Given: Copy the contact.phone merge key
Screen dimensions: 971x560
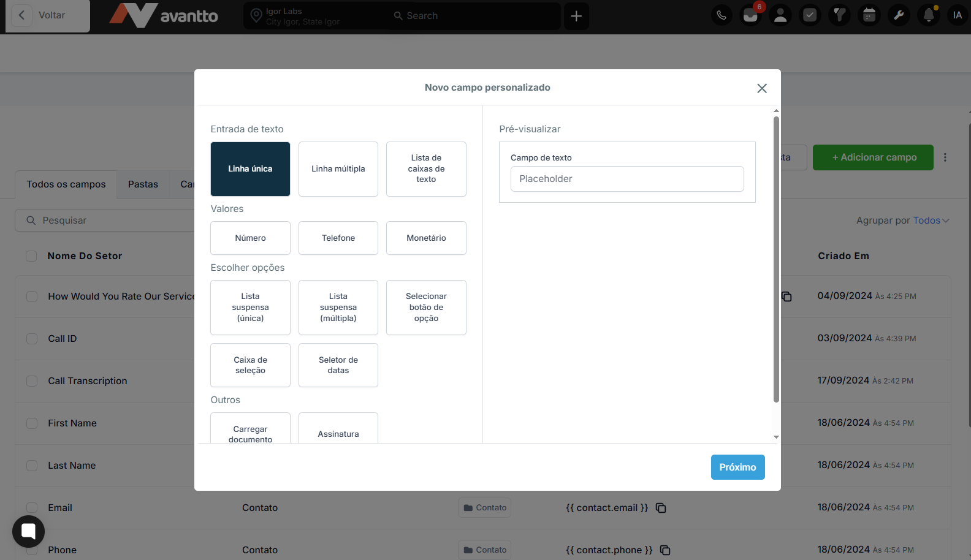Looking at the screenshot, I should 665,550.
